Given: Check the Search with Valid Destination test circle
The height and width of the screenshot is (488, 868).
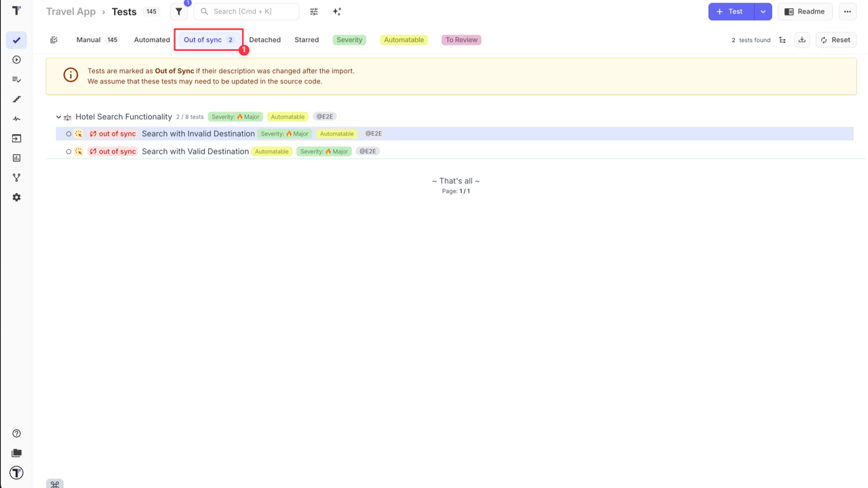Looking at the screenshot, I should [68, 151].
